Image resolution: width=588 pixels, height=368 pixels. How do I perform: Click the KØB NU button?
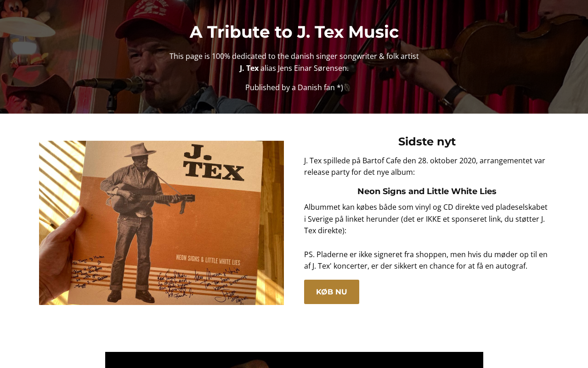click(331, 292)
